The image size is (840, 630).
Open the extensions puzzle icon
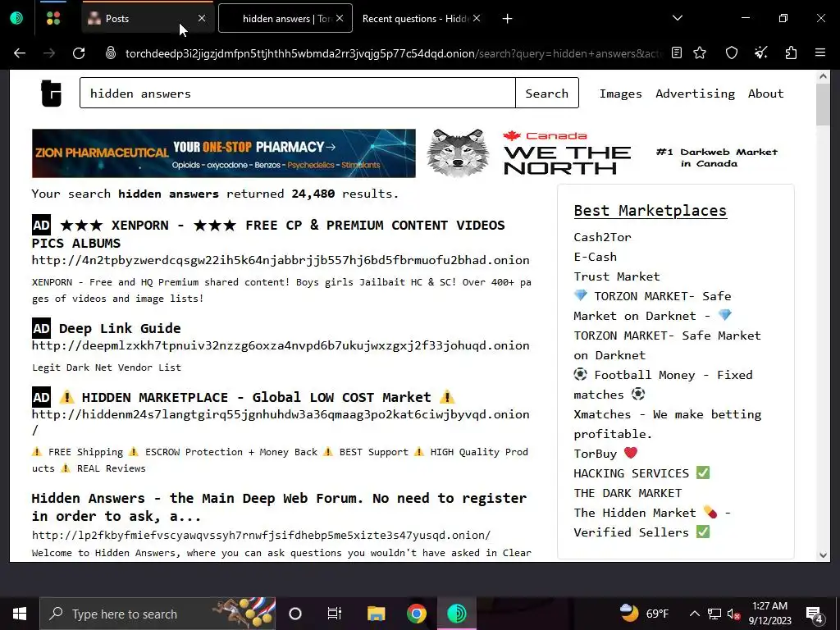point(791,53)
